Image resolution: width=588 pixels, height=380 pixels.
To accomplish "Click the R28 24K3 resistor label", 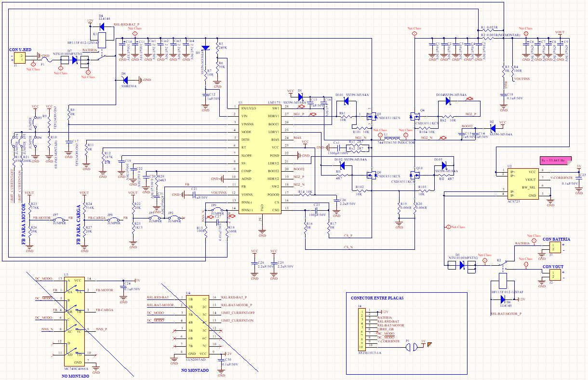I will coord(162,178).
